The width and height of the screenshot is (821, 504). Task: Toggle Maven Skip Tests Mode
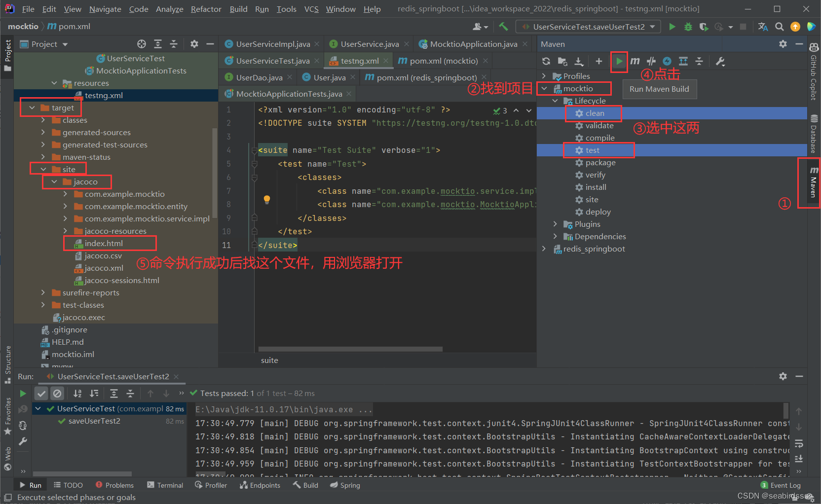667,61
